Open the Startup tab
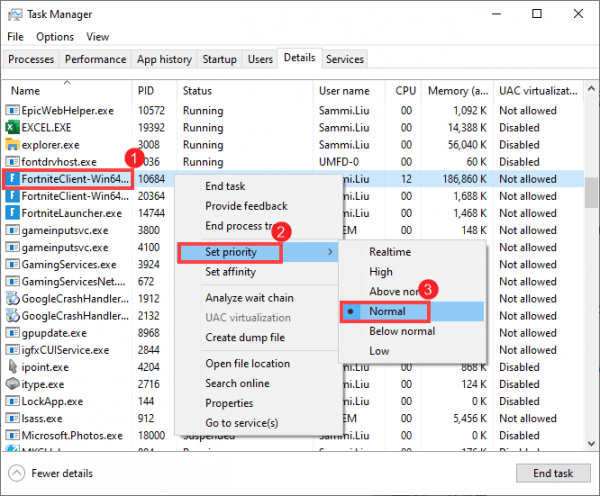 [219, 60]
